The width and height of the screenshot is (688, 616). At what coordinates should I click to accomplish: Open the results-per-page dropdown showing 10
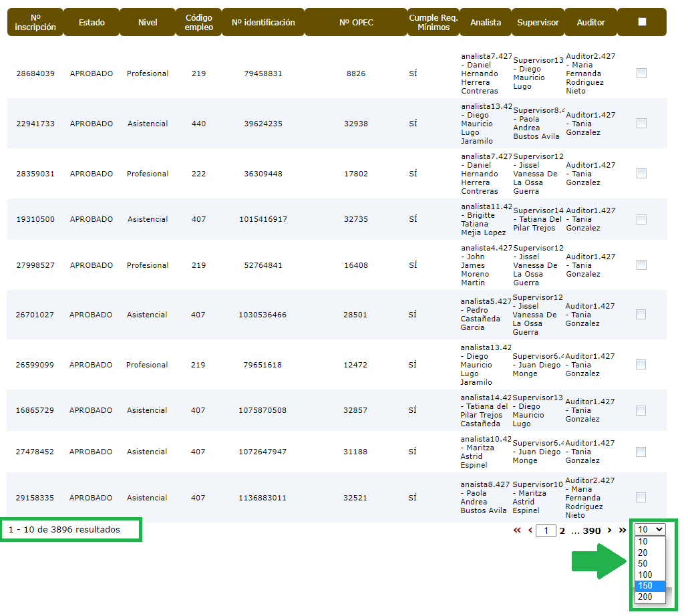pyautogui.click(x=651, y=530)
